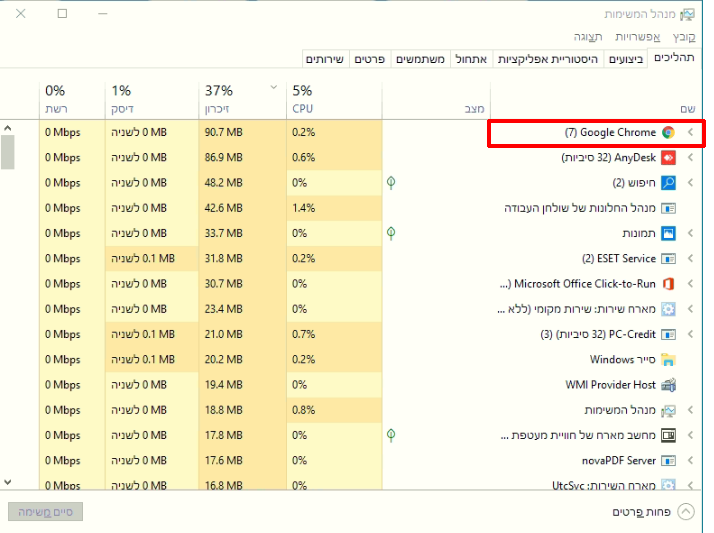Click the Google Chrome process icon
Image resolution: width=714 pixels, height=533 pixels.
pyautogui.click(x=668, y=132)
